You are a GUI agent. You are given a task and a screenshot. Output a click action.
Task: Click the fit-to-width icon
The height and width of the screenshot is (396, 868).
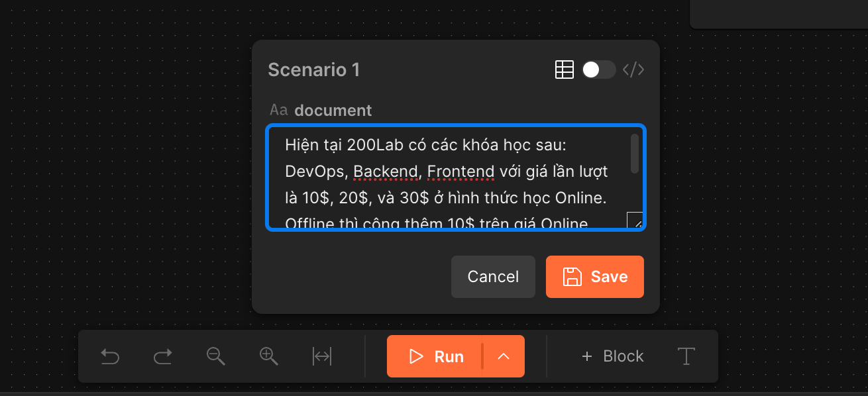click(322, 356)
